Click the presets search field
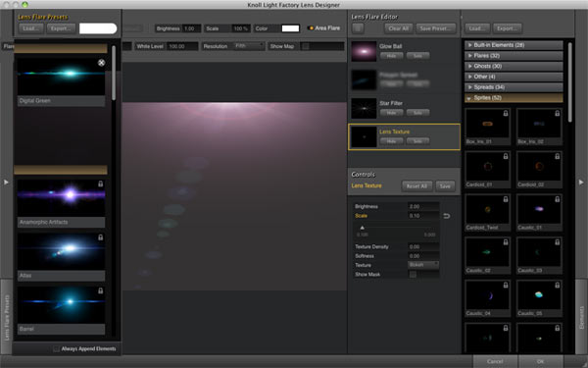This screenshot has width=588, height=368. coord(98,28)
